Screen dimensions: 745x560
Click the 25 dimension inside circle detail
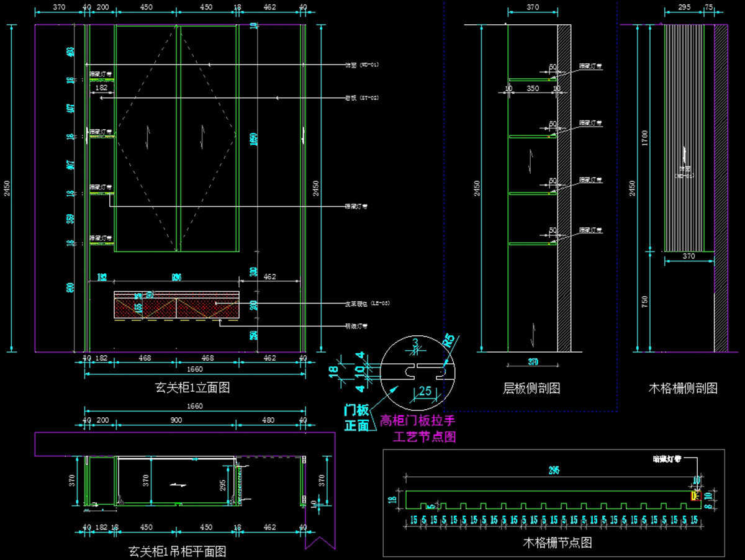425,391
